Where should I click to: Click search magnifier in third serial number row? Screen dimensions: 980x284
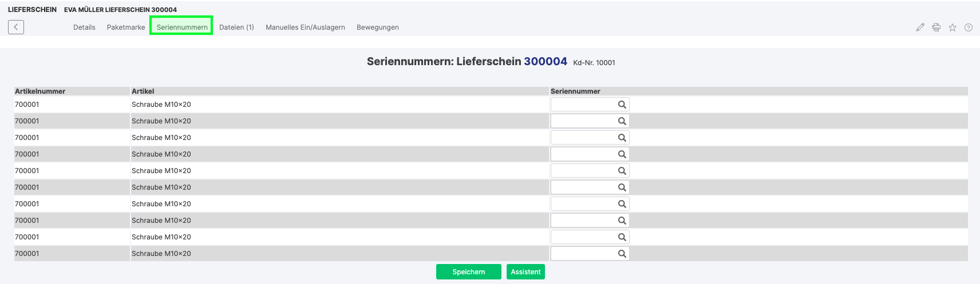coord(622,138)
